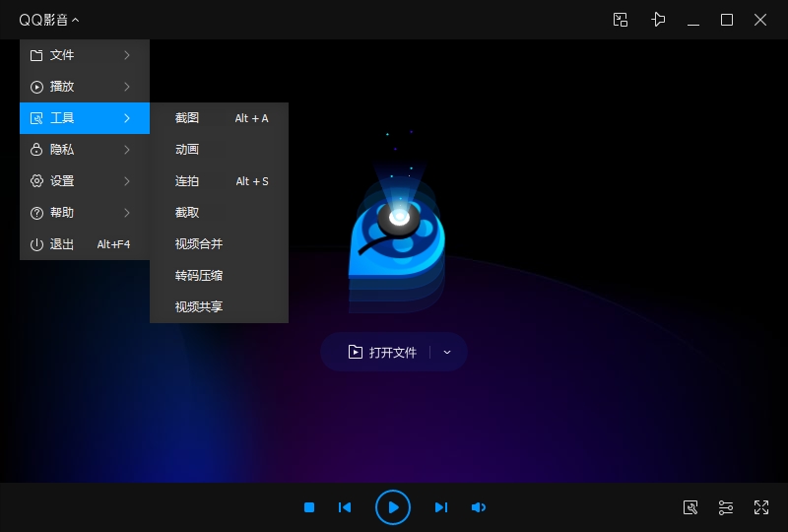Collapse the QQ影音 main menu
The image size is (788, 532).
click(48, 20)
